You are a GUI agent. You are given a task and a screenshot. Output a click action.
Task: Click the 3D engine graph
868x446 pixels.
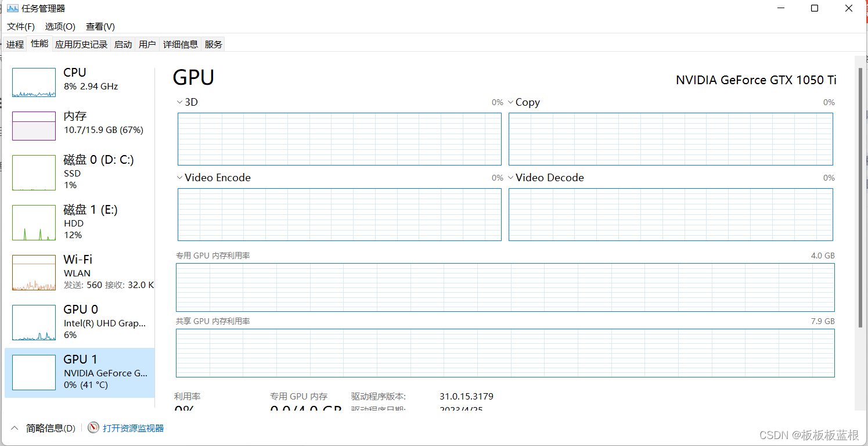coord(340,139)
